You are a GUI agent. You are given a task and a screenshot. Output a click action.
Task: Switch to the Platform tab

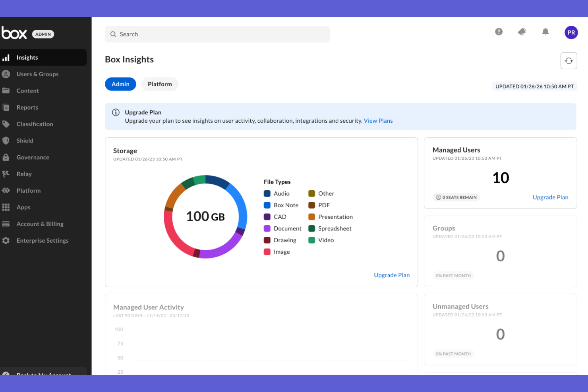[x=160, y=84]
